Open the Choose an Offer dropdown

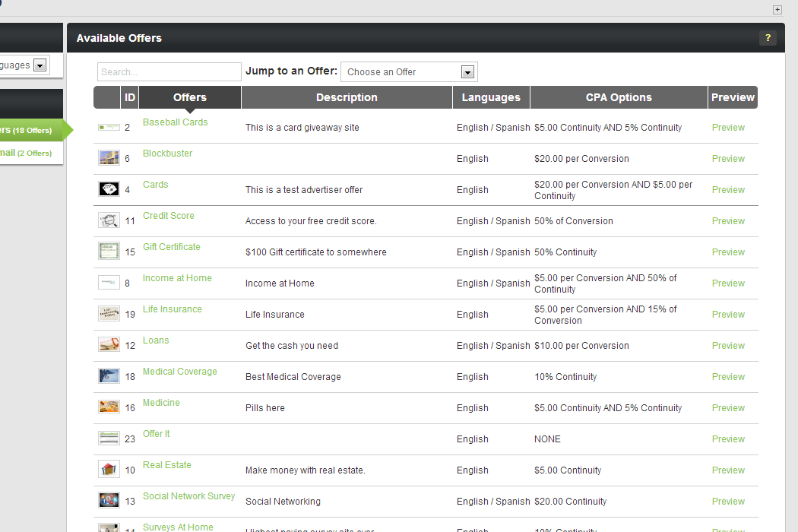(409, 72)
